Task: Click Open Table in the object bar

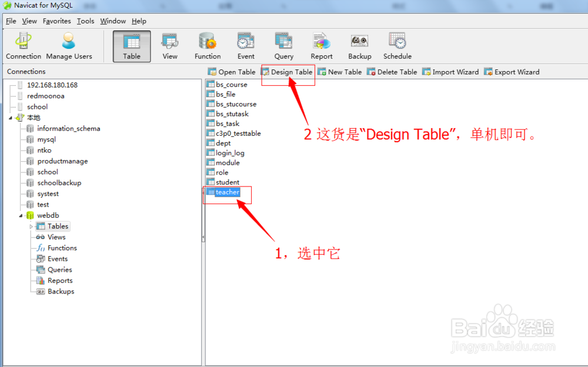Action: click(232, 72)
